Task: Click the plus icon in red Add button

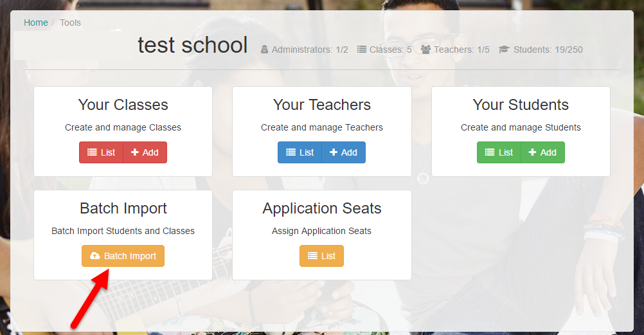Action: point(135,152)
